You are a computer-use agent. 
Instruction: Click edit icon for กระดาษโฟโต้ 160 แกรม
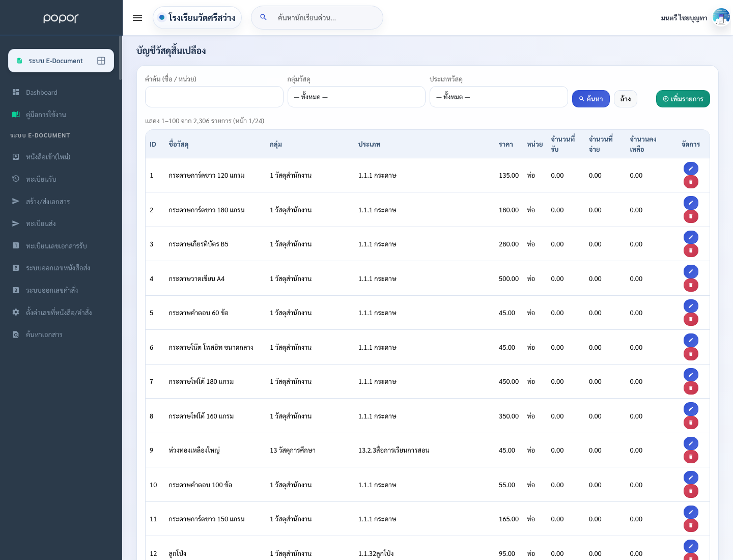tap(691, 409)
